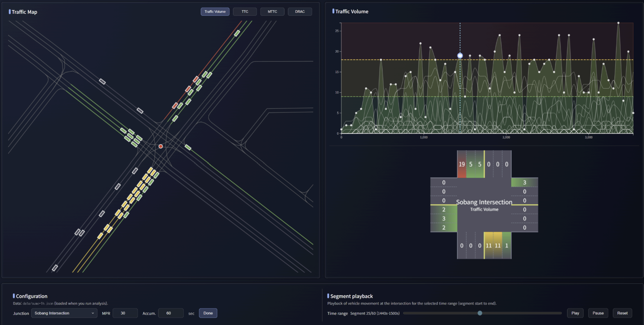The width and height of the screenshot is (644, 325).
Task: Switch map view to MTTC
Action: coord(272,12)
